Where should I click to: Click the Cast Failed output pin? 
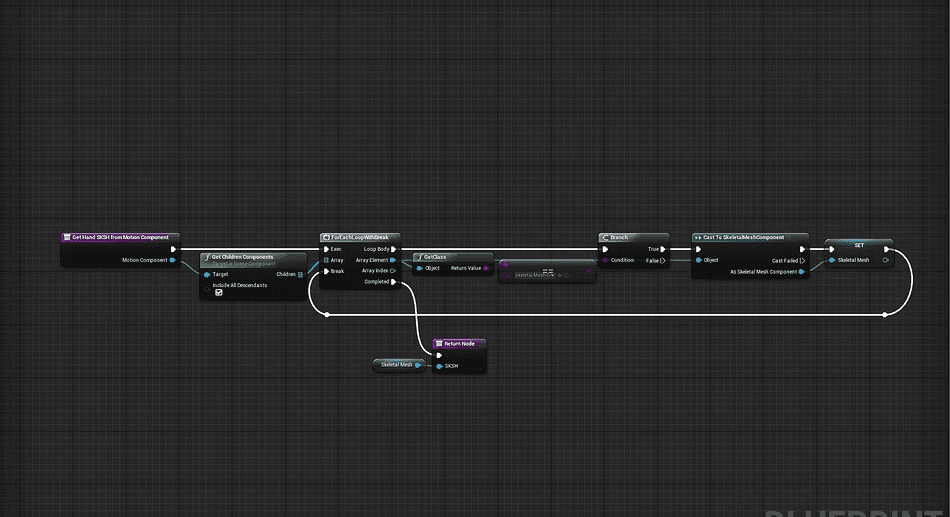point(803,261)
